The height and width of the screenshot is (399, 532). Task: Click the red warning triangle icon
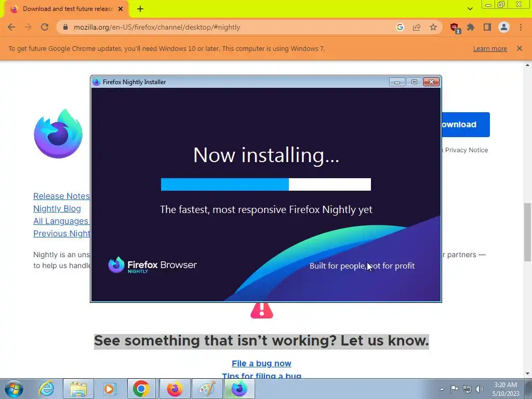tap(262, 310)
